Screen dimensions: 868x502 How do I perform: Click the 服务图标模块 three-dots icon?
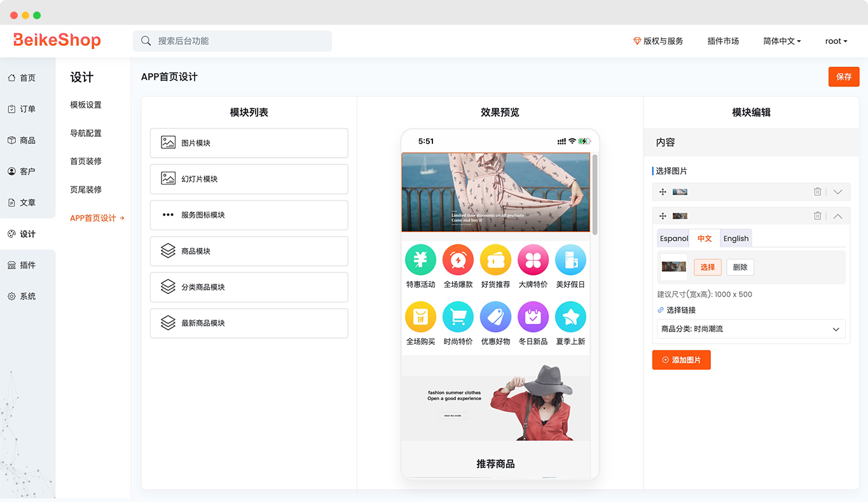168,215
